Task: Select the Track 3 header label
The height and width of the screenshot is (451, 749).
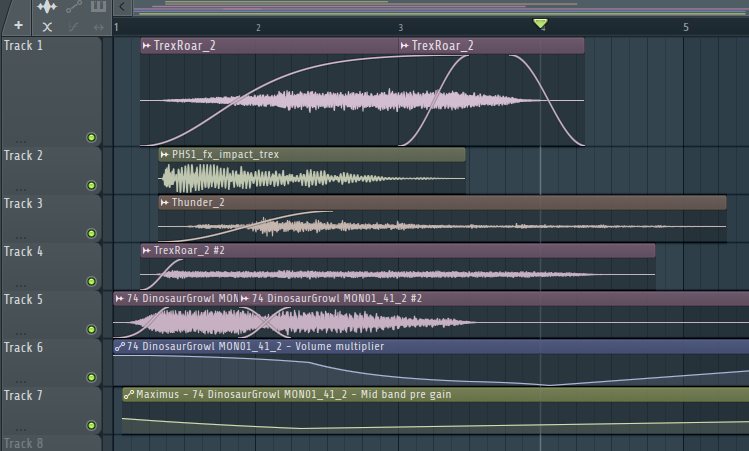Action: 23,204
